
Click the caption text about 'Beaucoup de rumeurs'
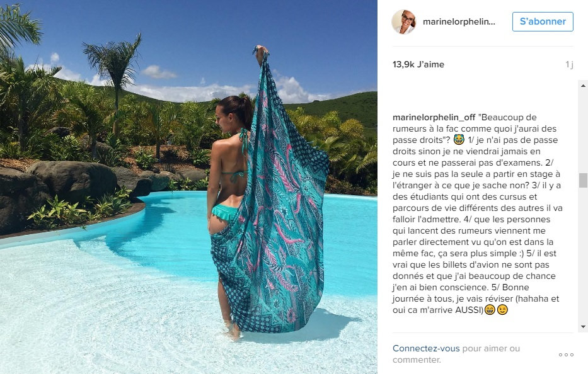tap(477, 213)
